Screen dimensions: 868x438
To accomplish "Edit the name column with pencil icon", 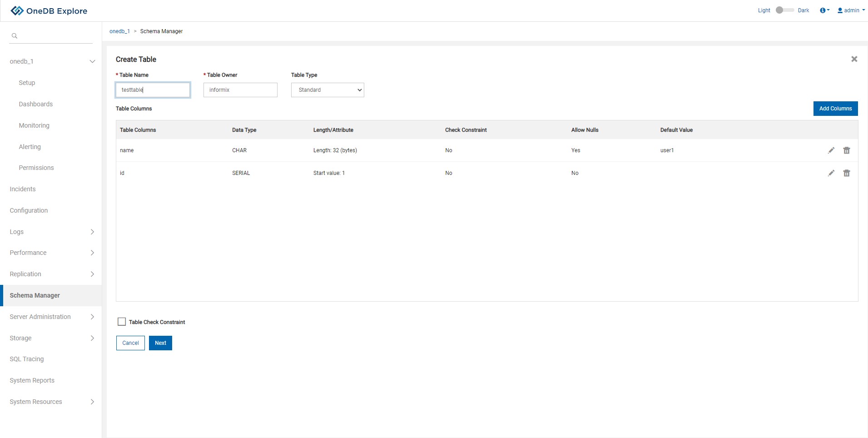I will 831,150.
